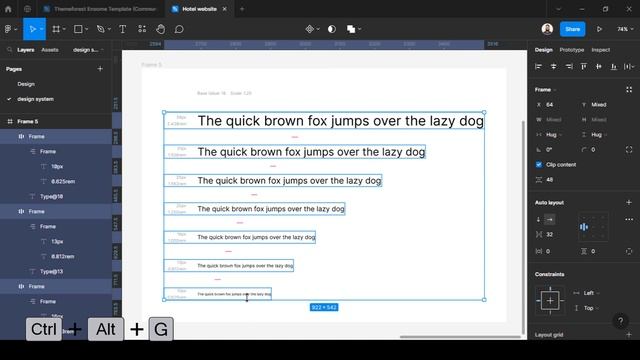This screenshot has width=640, height=360.
Task: Select the Rectangle shape tool
Action: [x=78, y=29]
